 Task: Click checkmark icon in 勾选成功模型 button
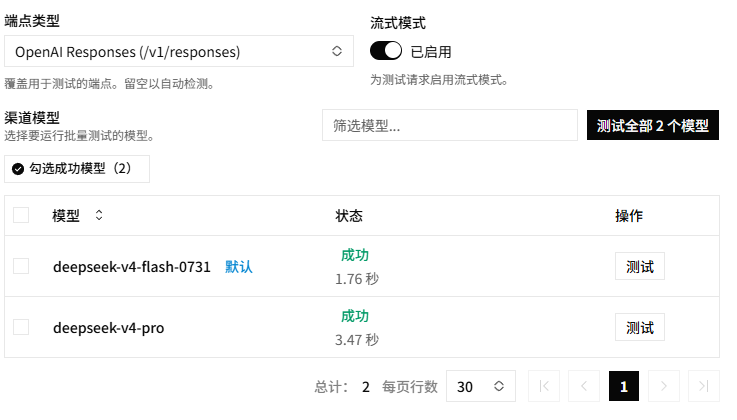point(18,169)
